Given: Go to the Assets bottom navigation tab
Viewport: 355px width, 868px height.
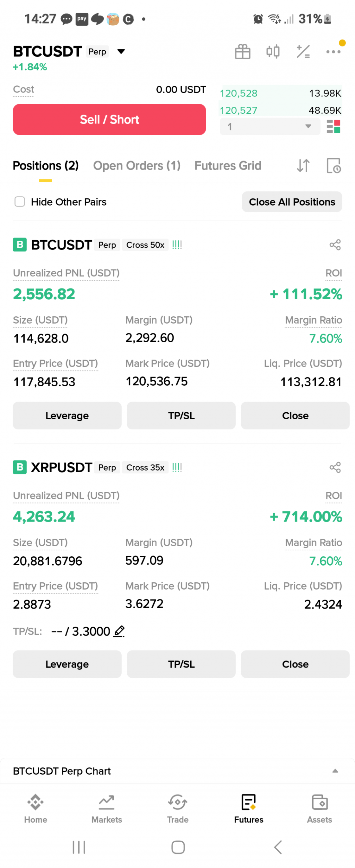Looking at the screenshot, I should 319,809.
